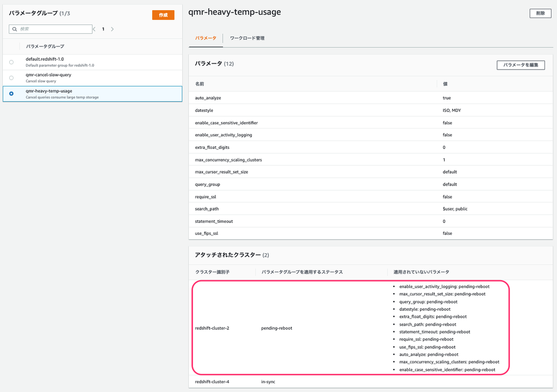Click enable_case_sensitive_identifier parameter name
This screenshot has width=557, height=392.
227,122
